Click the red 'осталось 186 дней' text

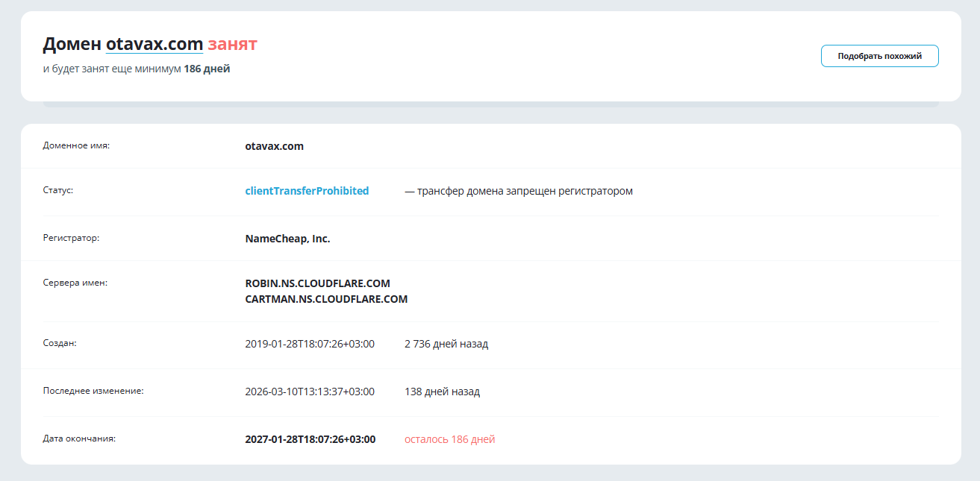449,439
